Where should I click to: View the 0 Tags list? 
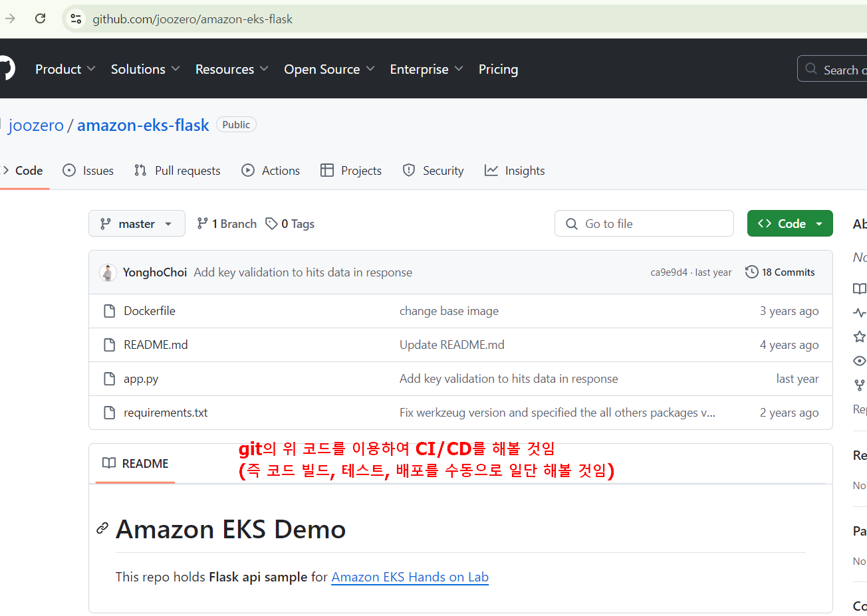click(x=290, y=224)
